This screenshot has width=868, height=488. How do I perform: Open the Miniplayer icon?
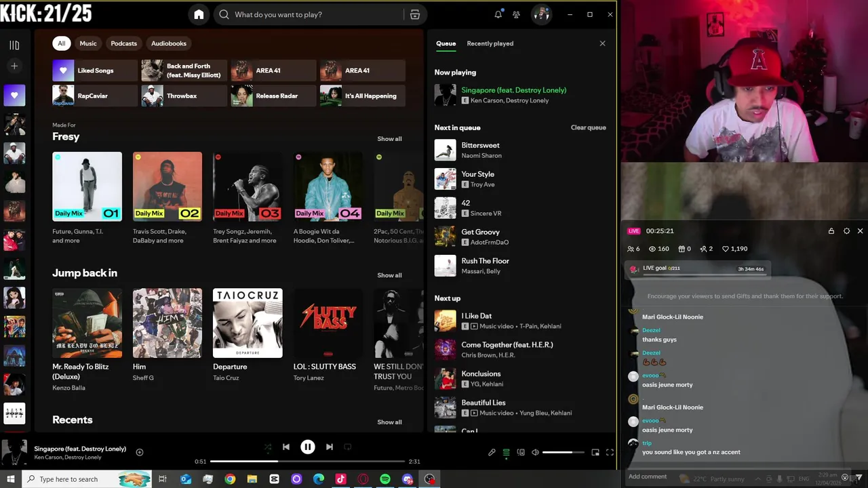click(595, 452)
